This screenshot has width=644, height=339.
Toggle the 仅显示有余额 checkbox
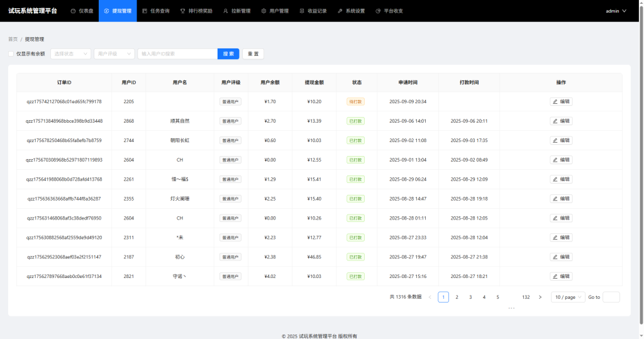11,54
